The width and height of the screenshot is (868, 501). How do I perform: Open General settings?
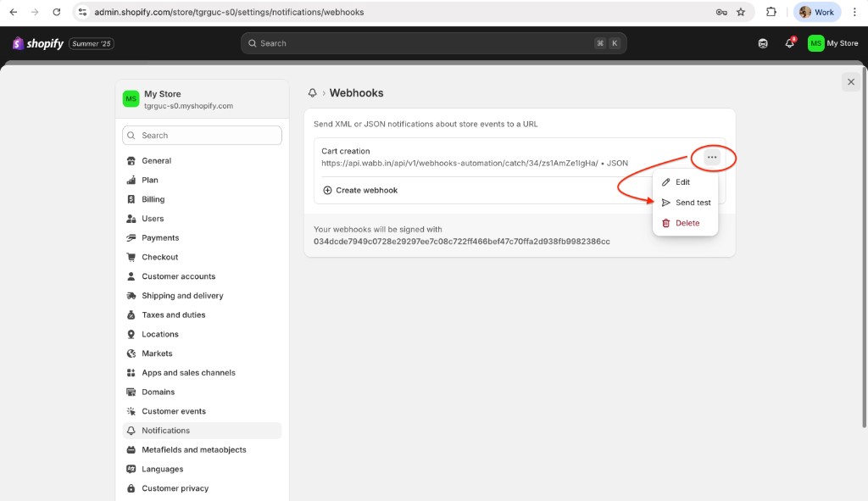[202, 160]
